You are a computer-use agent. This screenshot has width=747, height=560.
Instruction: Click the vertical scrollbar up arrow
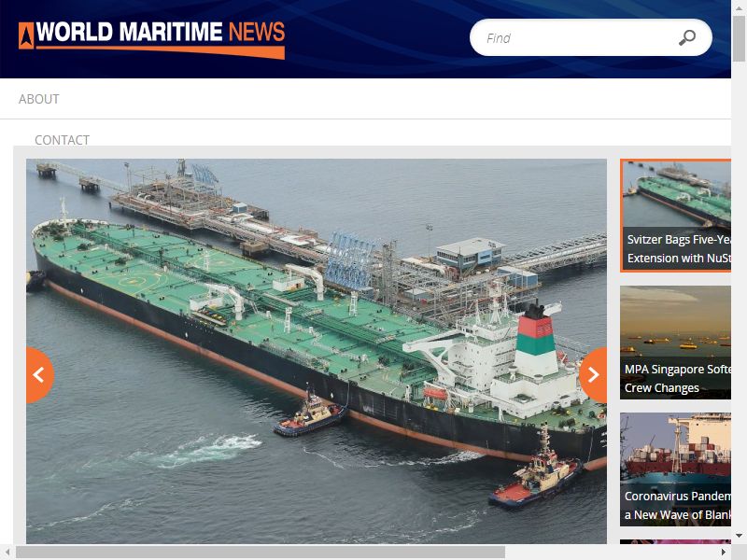(739, 7)
